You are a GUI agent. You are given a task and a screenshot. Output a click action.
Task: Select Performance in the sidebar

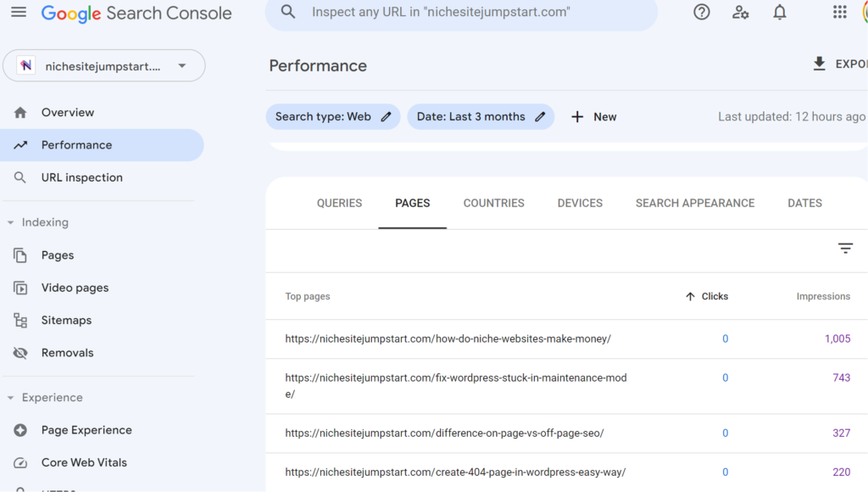(x=102, y=145)
